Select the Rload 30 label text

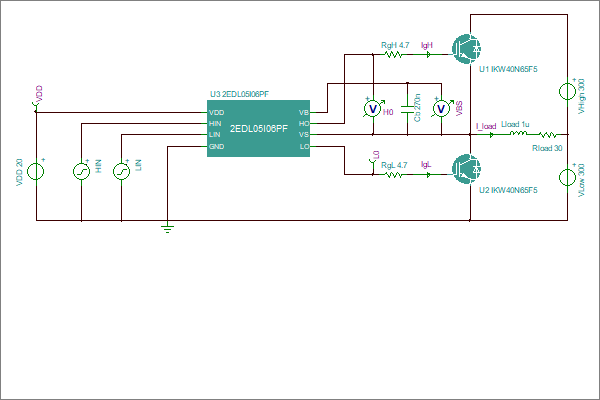[x=547, y=148]
